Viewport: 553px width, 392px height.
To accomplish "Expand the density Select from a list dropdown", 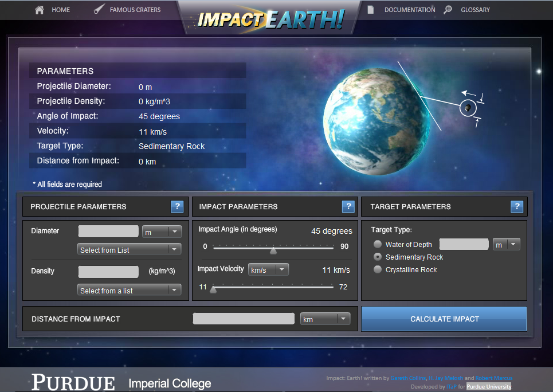I will [x=129, y=290].
